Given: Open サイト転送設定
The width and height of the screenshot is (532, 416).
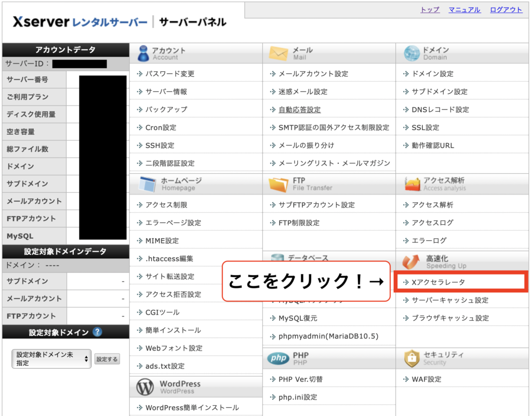Looking at the screenshot, I should (170, 277).
